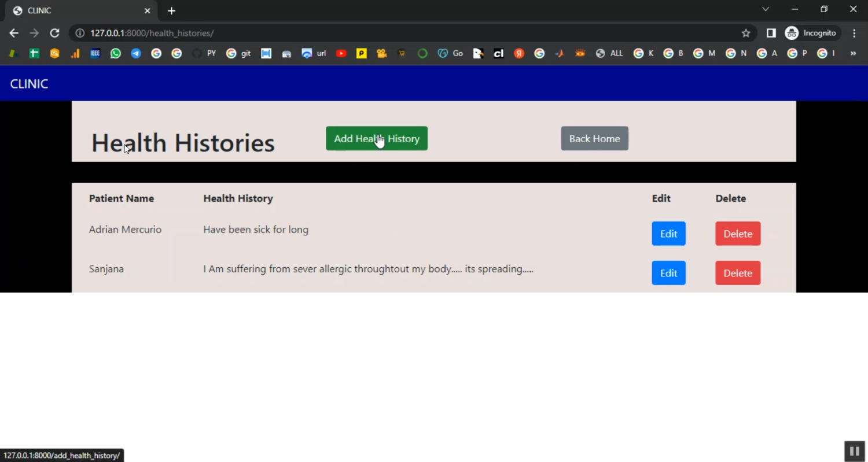
Task: Click the CLINIC navbar brand link
Action: [29, 84]
